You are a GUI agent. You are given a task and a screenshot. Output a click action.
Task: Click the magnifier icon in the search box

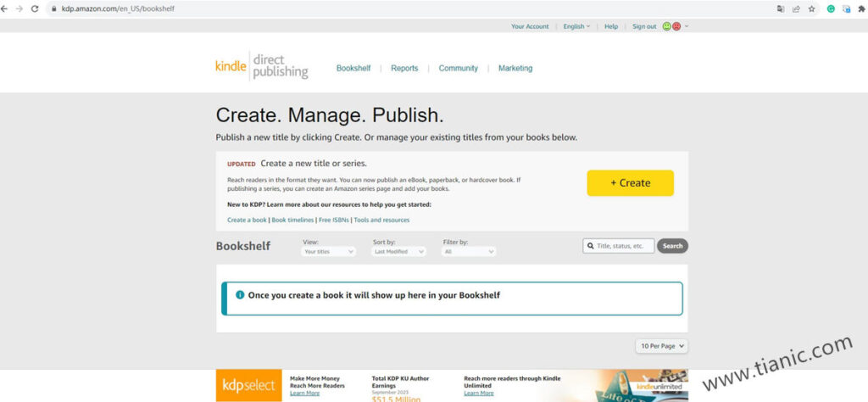pos(591,246)
